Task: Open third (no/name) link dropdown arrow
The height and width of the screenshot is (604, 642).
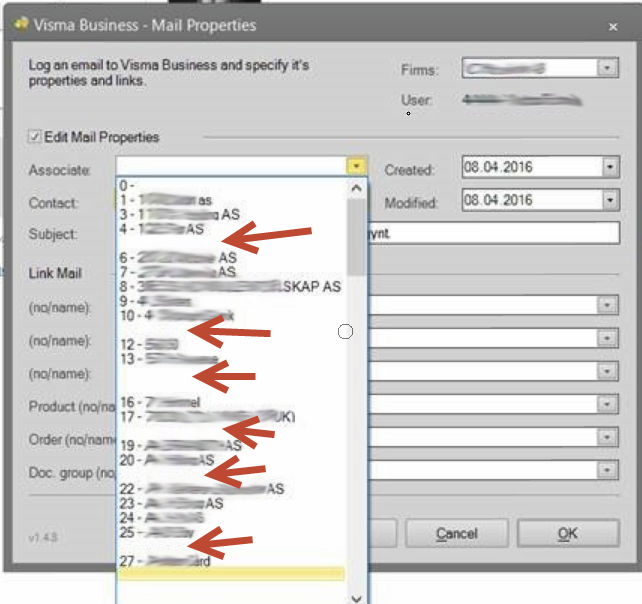Action: 607,371
